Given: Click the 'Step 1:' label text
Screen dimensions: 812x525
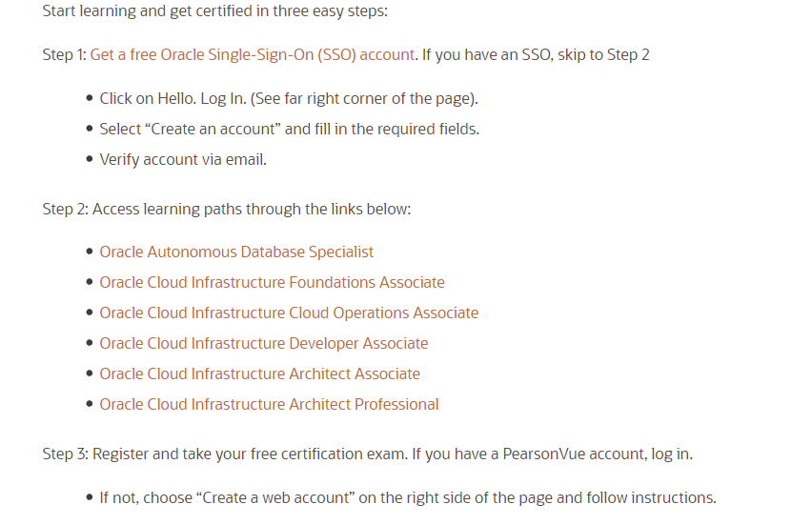Looking at the screenshot, I should [64, 54].
